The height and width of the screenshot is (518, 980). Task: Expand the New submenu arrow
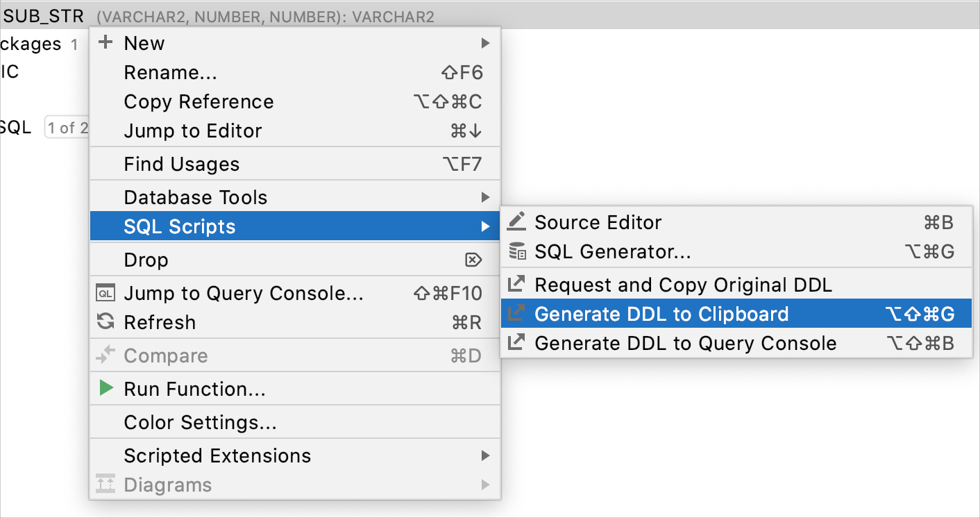click(484, 43)
